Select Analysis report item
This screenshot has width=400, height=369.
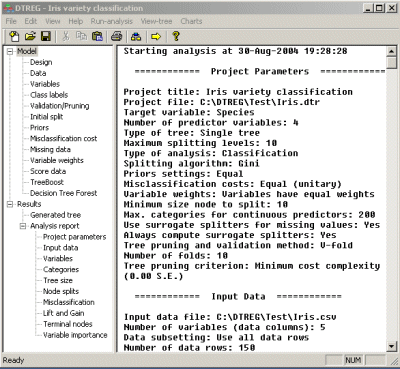pyautogui.click(x=55, y=226)
